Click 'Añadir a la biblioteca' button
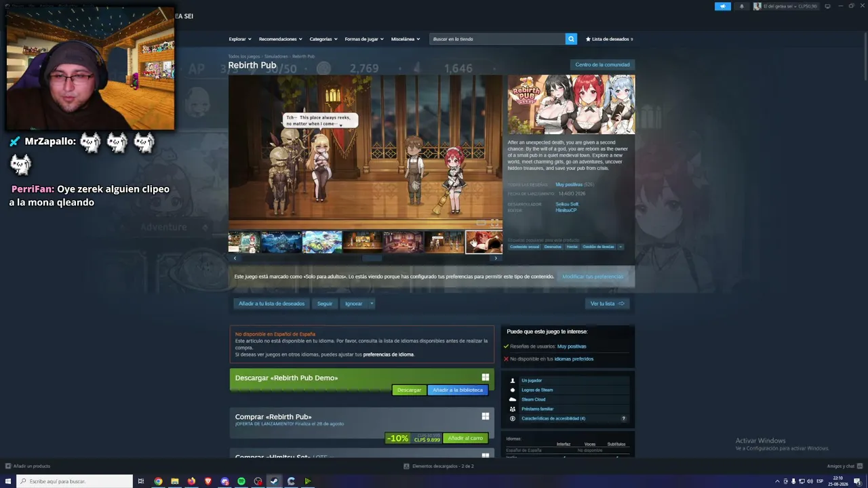868x488 pixels. coord(458,390)
